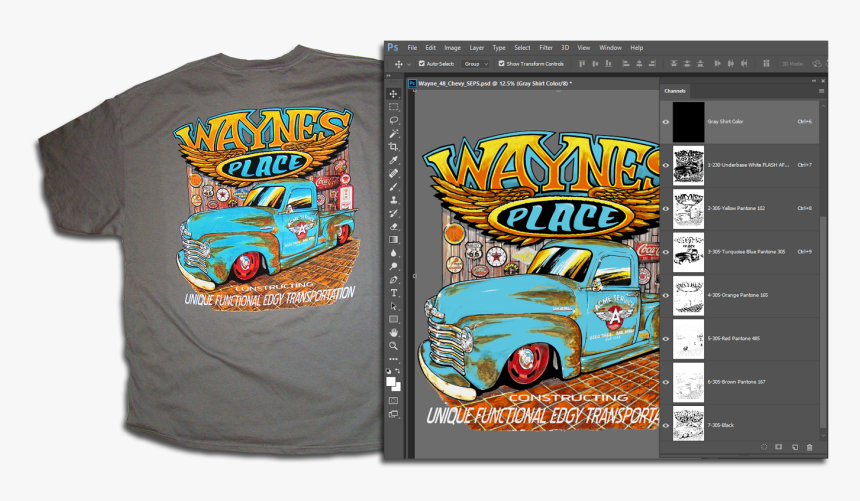This screenshot has height=501, width=860.
Task: Open the Layer menu
Action: pos(477,48)
